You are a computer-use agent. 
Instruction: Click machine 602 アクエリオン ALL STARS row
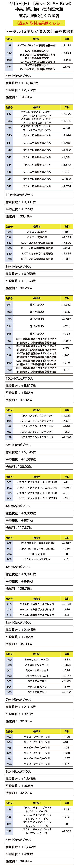click(39, 488)
